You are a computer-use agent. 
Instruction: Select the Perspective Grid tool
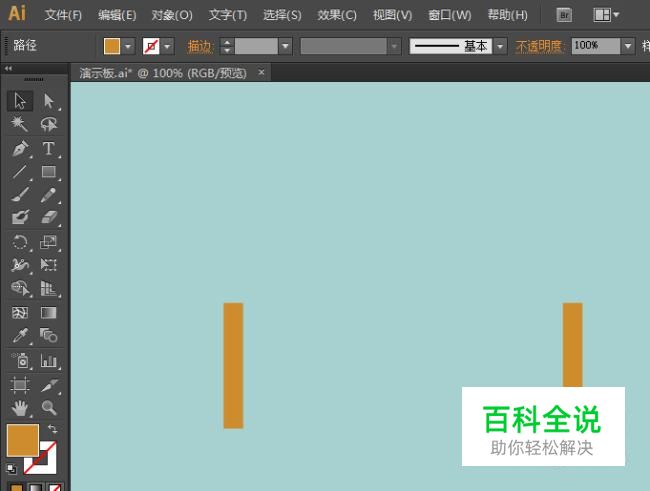(49, 288)
